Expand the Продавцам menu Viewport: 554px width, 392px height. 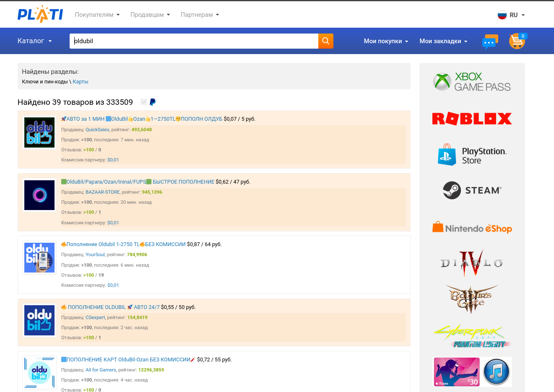(x=150, y=15)
